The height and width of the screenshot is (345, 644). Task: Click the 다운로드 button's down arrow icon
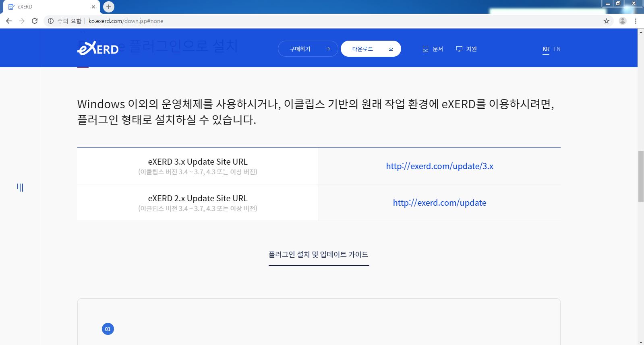click(391, 49)
